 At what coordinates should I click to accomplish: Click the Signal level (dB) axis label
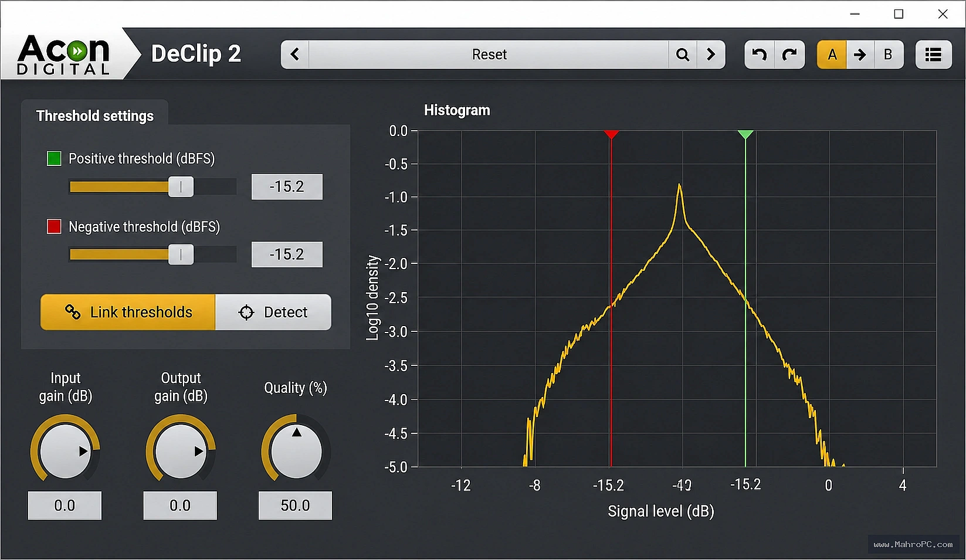point(661,511)
